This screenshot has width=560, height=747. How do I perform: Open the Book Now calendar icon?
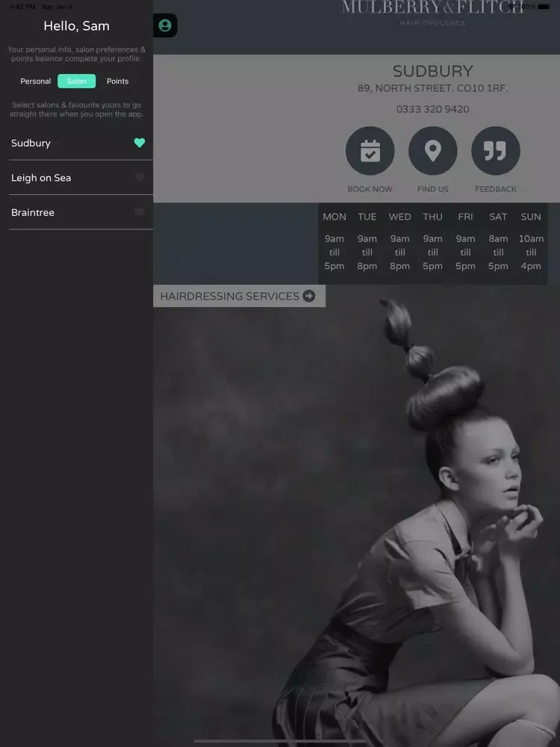click(x=370, y=151)
